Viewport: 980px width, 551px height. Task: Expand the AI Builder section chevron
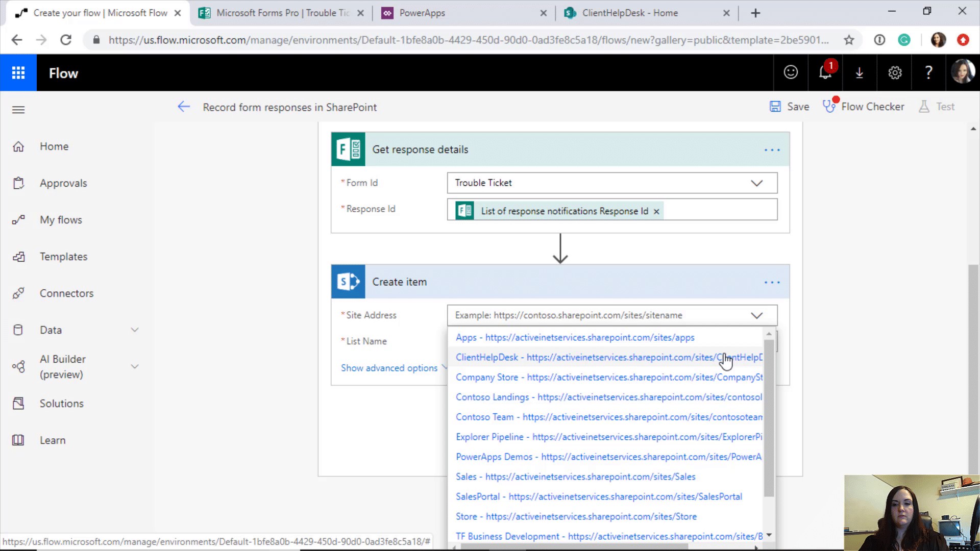coord(135,366)
